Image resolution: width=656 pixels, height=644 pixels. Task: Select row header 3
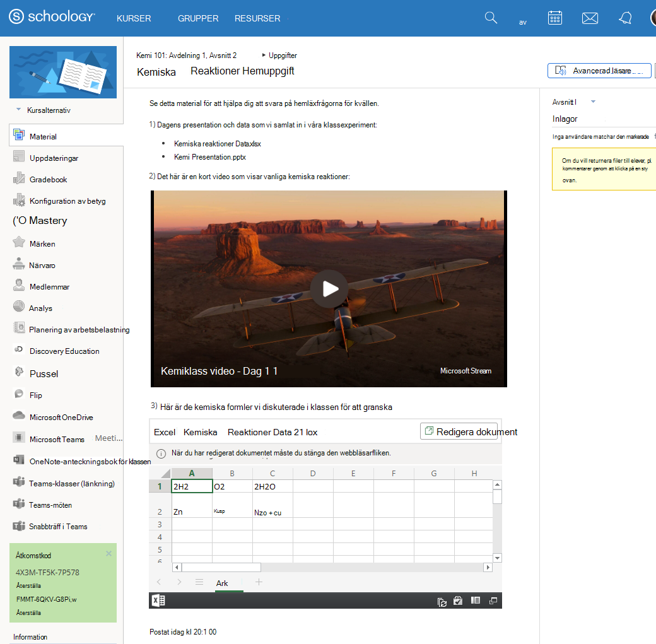pyautogui.click(x=160, y=524)
